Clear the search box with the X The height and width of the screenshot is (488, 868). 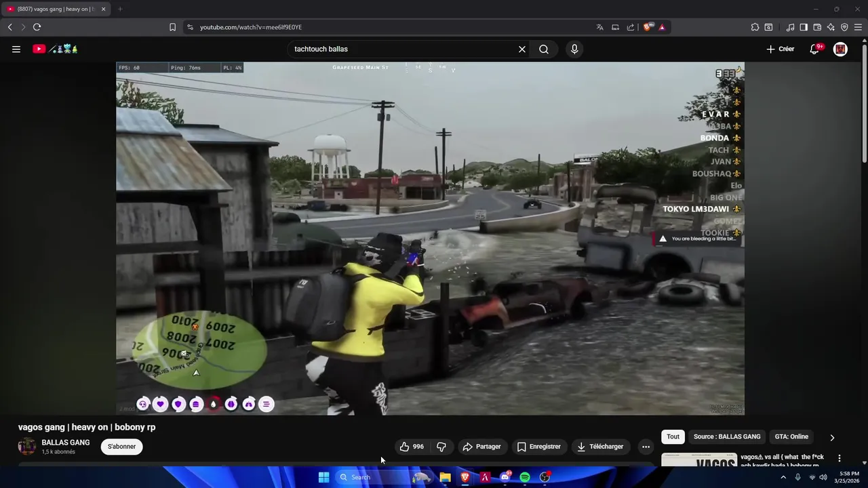[x=522, y=49]
